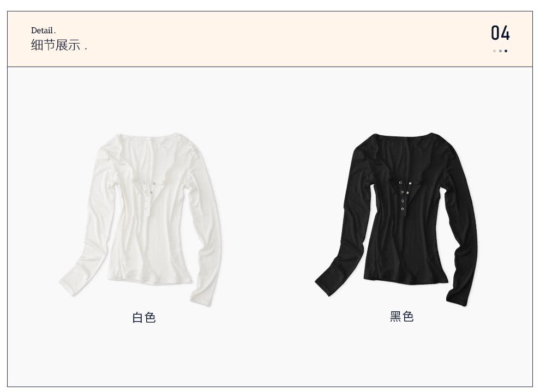Screen dimensions: 540x392
Task: Click the top silver snap on black shirt placket
Action: (x=400, y=183)
